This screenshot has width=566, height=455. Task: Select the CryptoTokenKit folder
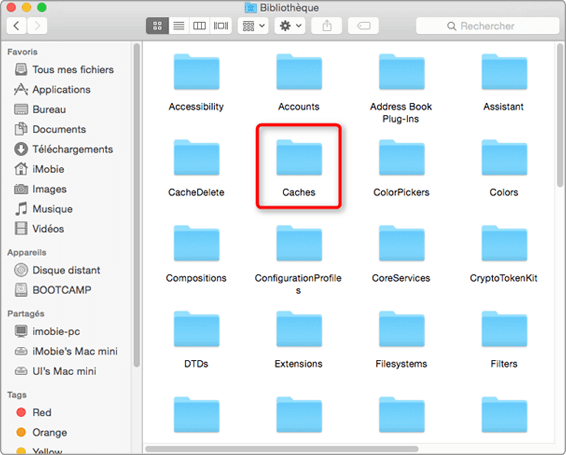click(504, 254)
